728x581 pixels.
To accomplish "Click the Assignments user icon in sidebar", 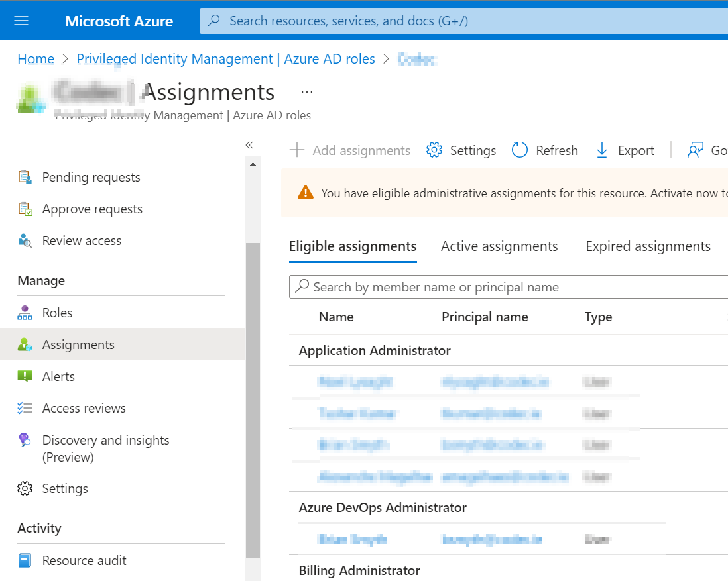I will pos(25,344).
